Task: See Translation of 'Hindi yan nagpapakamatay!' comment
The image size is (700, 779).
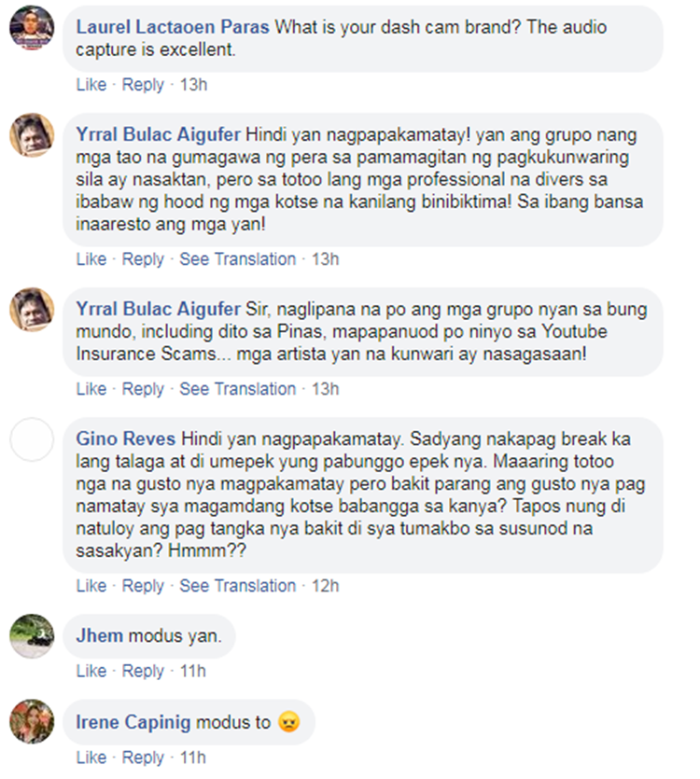Action: click(237, 258)
